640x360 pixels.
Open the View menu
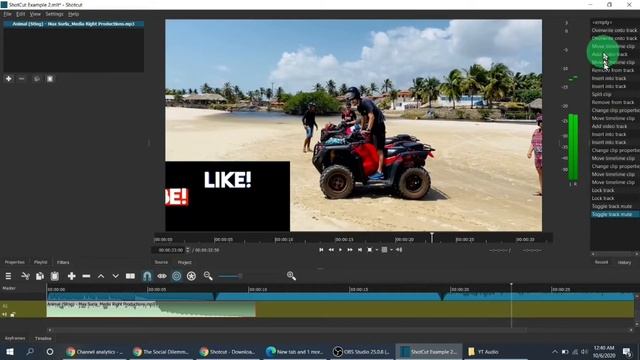click(x=35, y=14)
